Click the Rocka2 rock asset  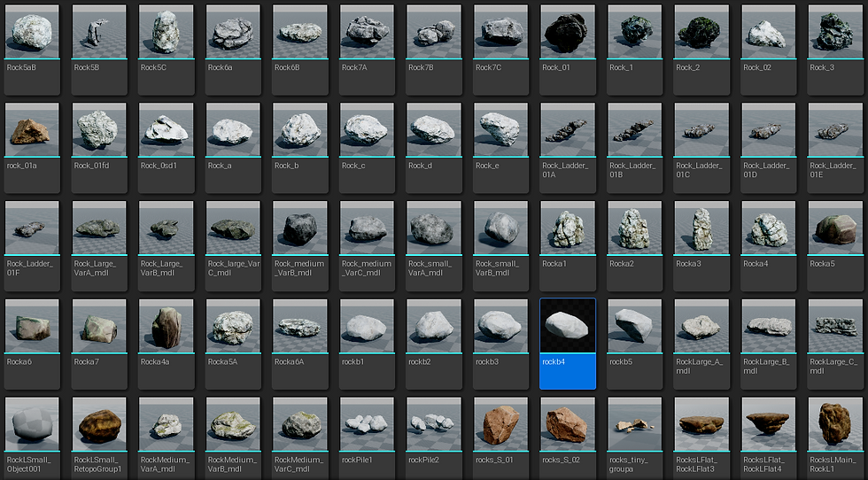tap(635, 246)
